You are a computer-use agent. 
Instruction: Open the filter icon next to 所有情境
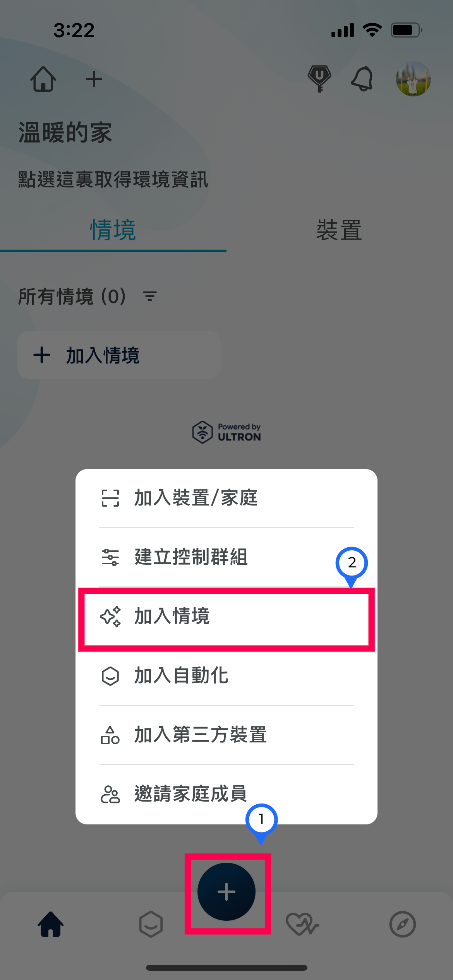coord(150,296)
